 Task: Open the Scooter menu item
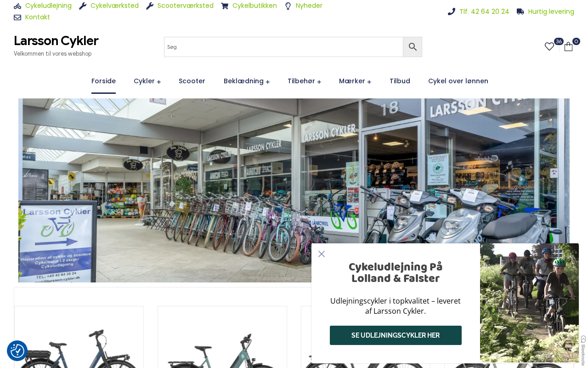(x=192, y=81)
